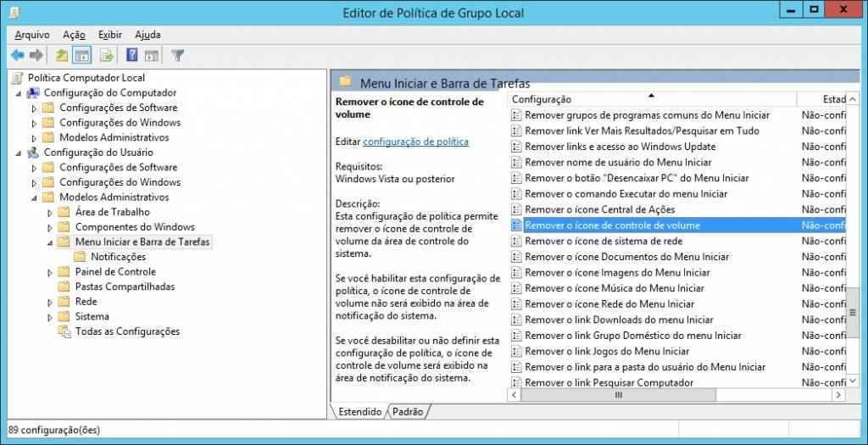Expand the Sistema folder node

click(x=50, y=317)
